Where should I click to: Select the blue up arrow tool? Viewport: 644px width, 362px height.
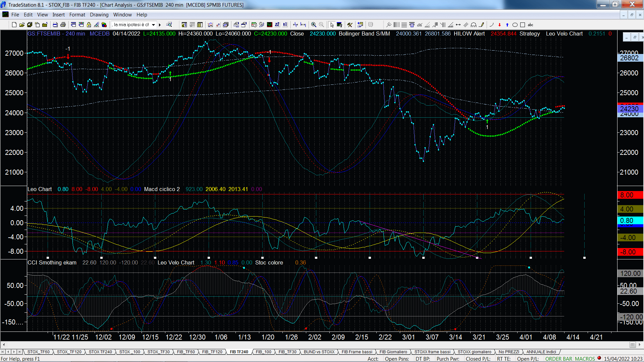tap(507, 24)
